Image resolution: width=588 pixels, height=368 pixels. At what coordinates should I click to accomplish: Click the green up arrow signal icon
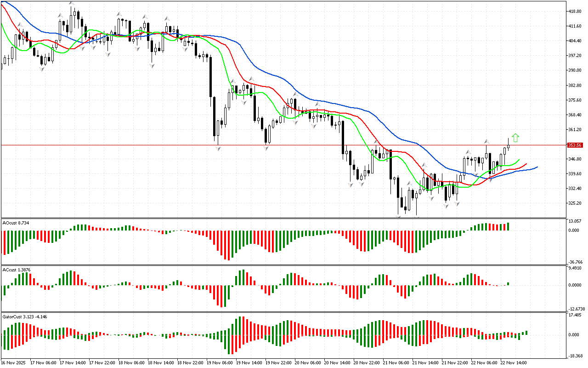[x=515, y=138]
